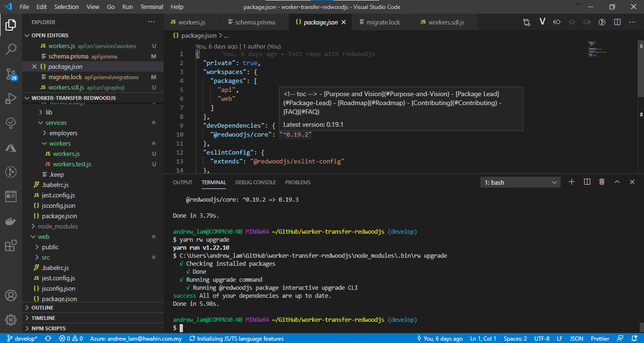The height and width of the screenshot is (343, 644).
Task: Split the editor to the right
Action: pos(617,22)
